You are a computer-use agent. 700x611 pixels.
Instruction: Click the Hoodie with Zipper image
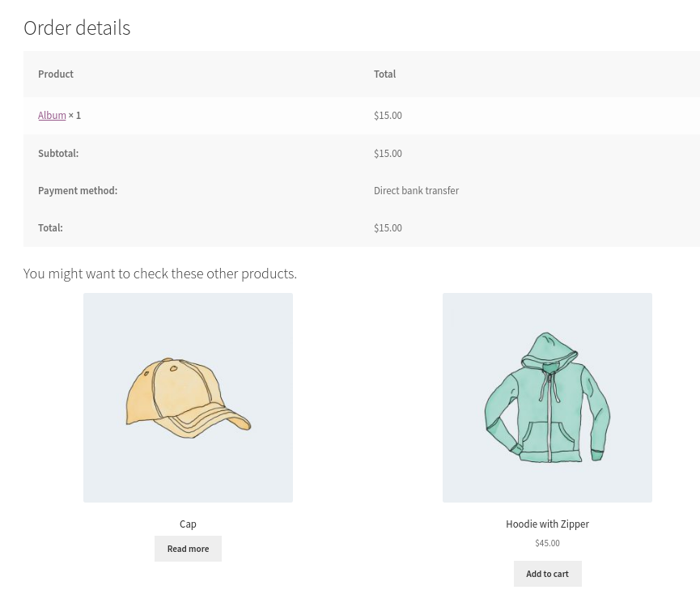[x=547, y=397]
